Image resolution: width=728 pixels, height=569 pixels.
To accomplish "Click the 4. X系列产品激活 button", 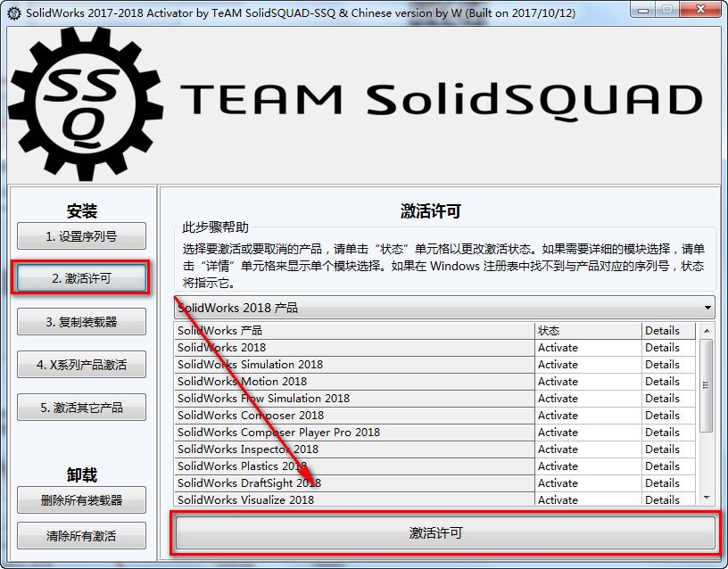I will point(81,364).
